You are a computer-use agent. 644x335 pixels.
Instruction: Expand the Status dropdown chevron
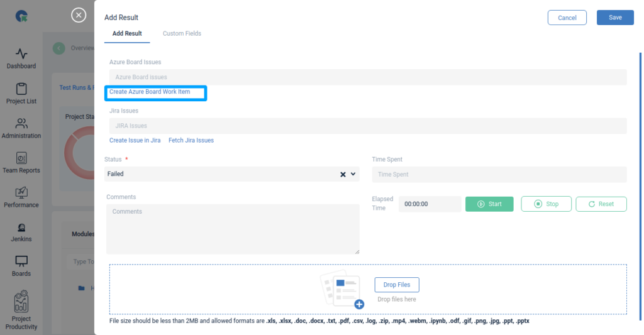[353, 174]
